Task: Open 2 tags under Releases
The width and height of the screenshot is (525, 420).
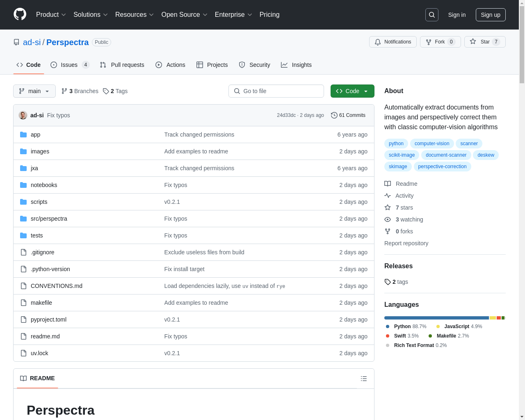Action: 396,282
